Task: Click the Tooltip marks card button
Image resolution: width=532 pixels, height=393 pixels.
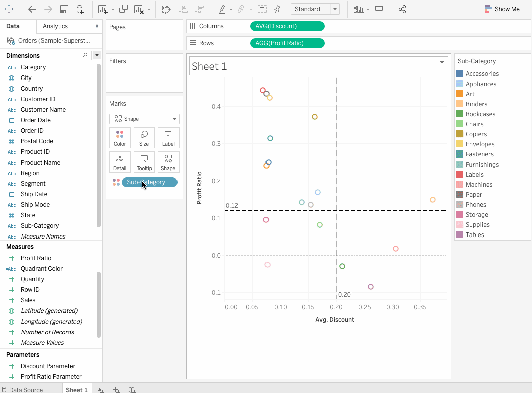Action: tap(144, 162)
